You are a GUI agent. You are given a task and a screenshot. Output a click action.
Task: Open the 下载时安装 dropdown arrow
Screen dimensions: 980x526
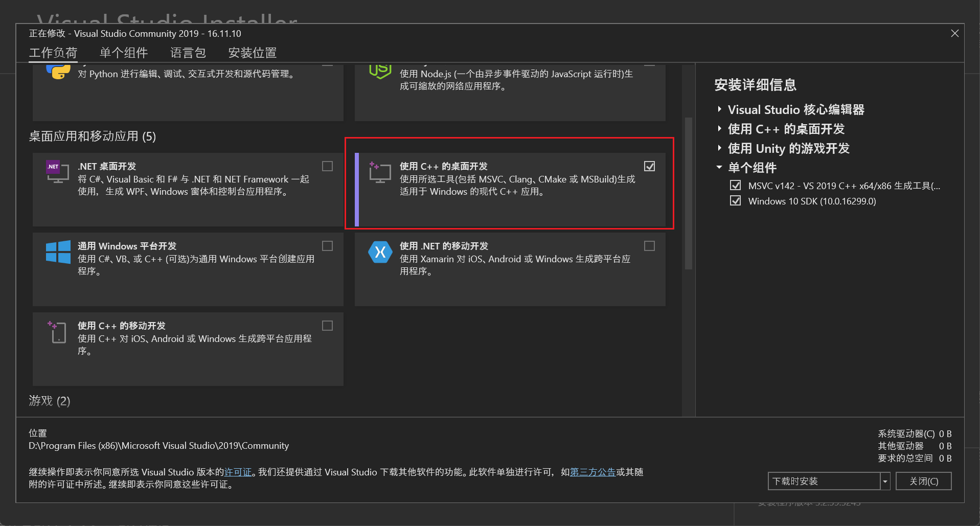[885, 481]
